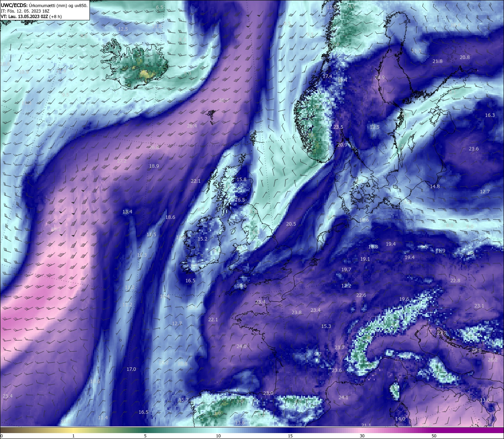
Task: Click the '10.8' value over Germany
Action: coord(373,247)
